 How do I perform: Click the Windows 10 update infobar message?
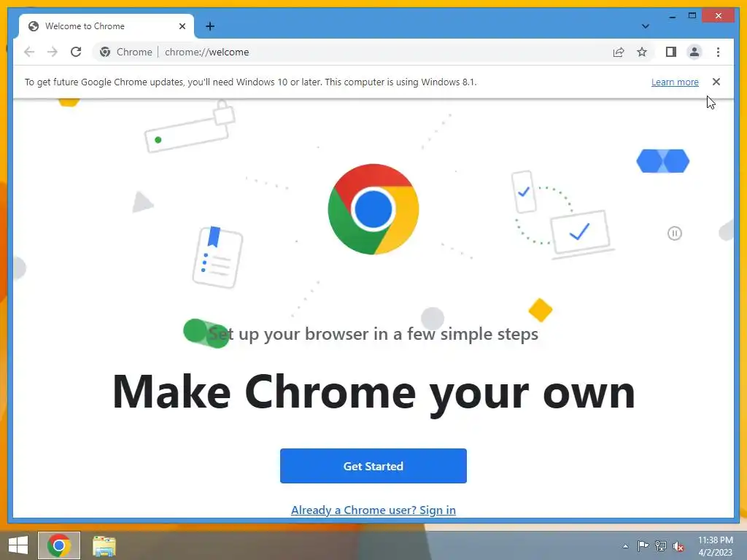click(x=251, y=82)
